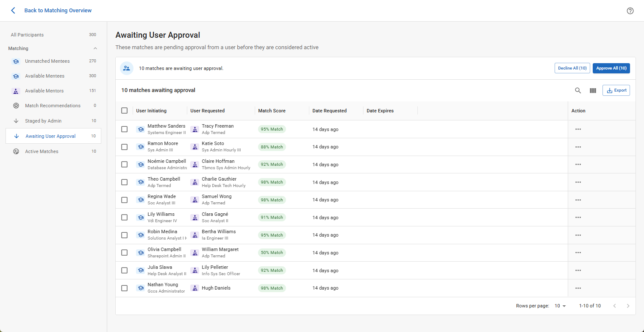Collapse the Matching section chevron
The width and height of the screenshot is (644, 332).
pyautogui.click(x=95, y=48)
